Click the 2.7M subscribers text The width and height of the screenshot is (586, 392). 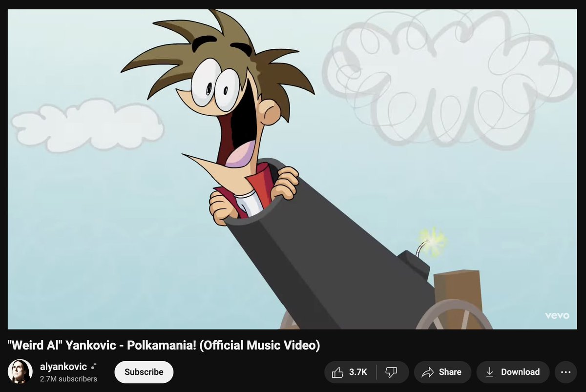(68, 379)
